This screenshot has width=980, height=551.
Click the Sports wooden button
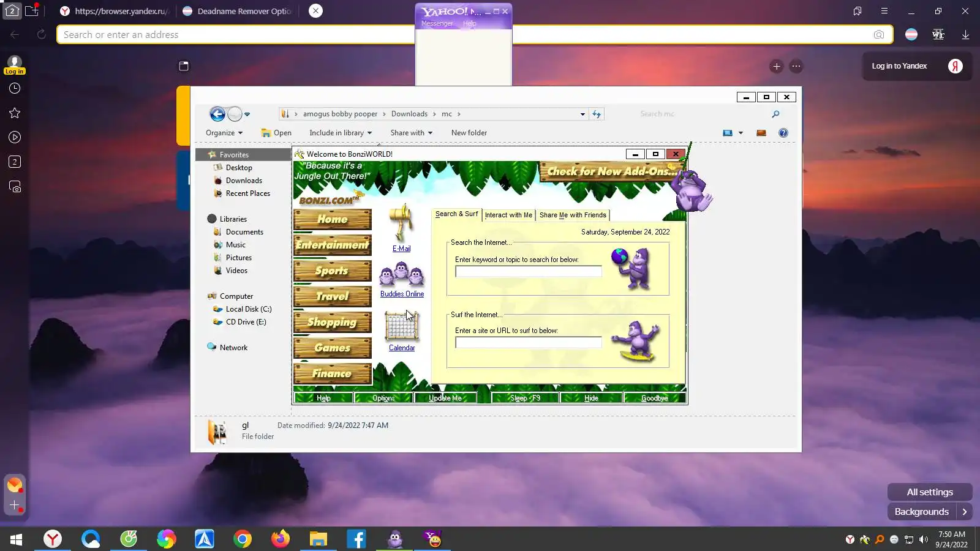(333, 271)
